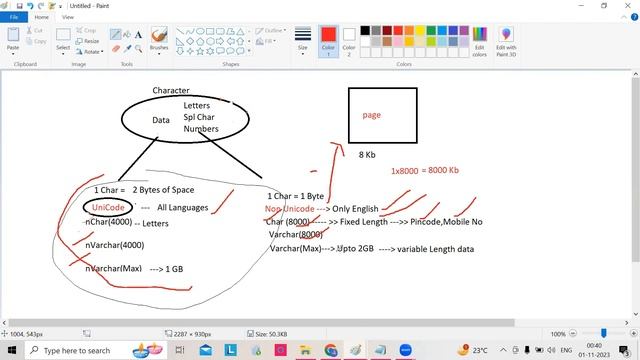This screenshot has height=360, width=640.
Task: Open Edit colors dialog
Action: coord(480,42)
